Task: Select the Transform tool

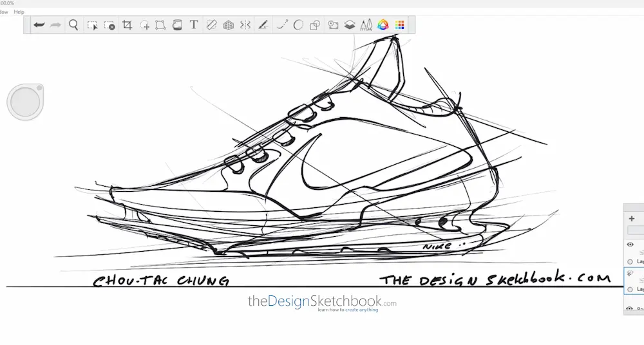Action: click(160, 26)
